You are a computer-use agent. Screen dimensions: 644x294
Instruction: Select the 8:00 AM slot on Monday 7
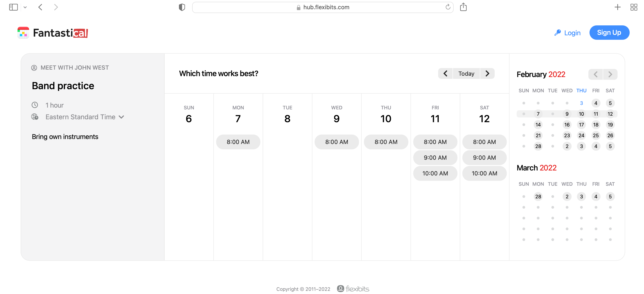[x=238, y=142]
